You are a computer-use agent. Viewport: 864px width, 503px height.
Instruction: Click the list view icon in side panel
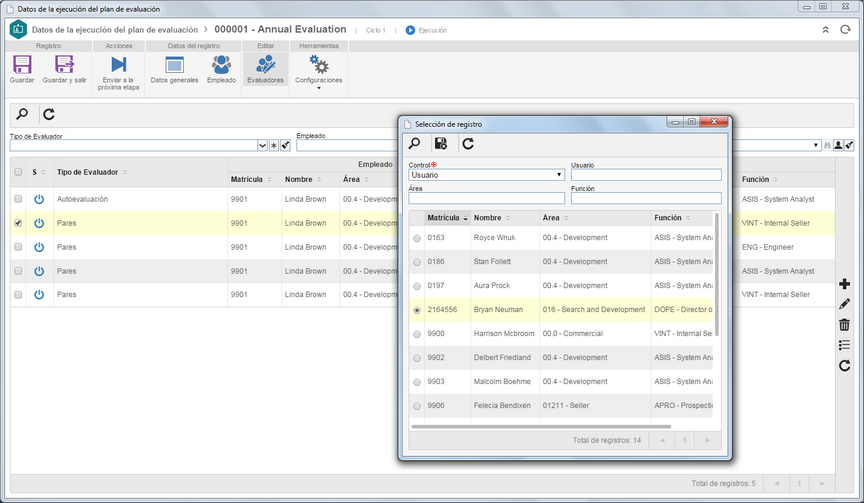click(x=844, y=345)
